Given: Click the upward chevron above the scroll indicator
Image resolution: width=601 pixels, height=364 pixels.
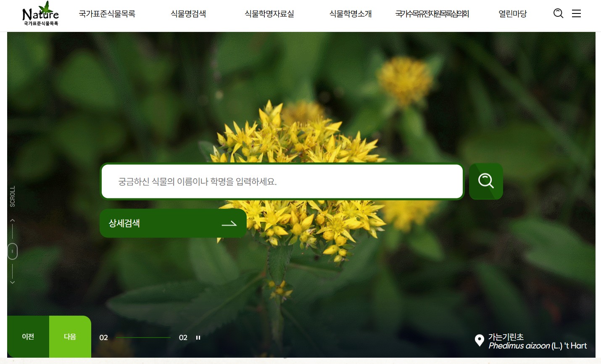Looking at the screenshot, I should click(x=12, y=220).
